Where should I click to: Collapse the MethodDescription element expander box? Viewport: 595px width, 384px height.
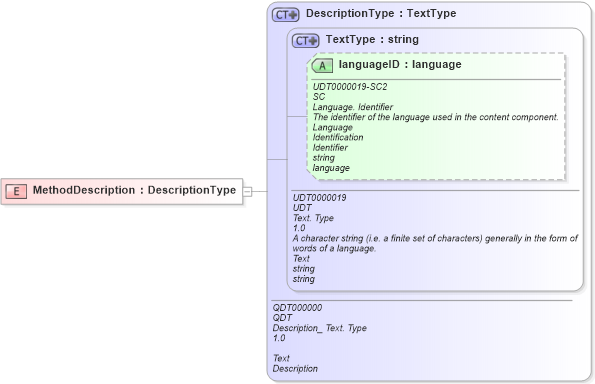point(247,191)
